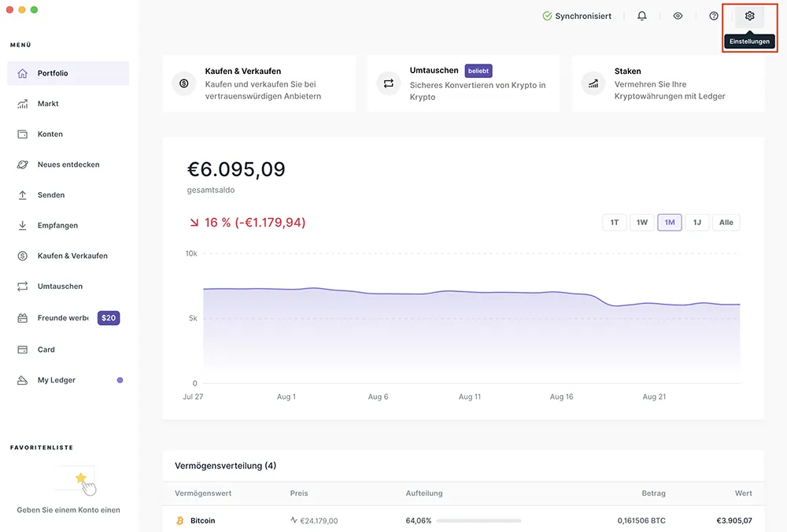Click the €3.905,07 value cell
Viewport: 787px width, 532px height.
tap(733, 520)
